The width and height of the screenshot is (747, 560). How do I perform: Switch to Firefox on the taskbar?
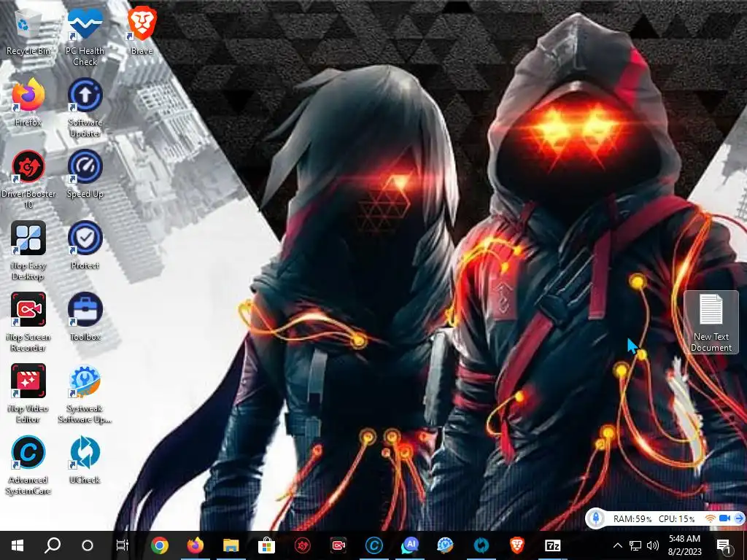pos(196,545)
